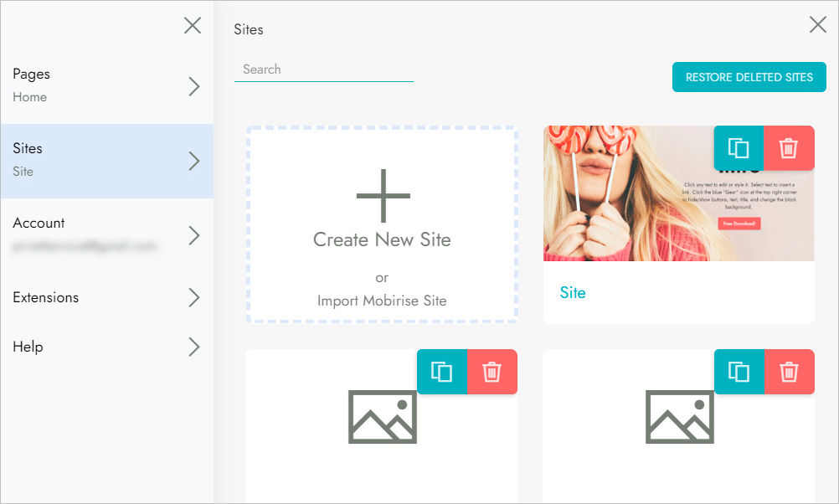Expand the Account chevron arrow
Viewport: 839px width, 504px height.
[194, 235]
